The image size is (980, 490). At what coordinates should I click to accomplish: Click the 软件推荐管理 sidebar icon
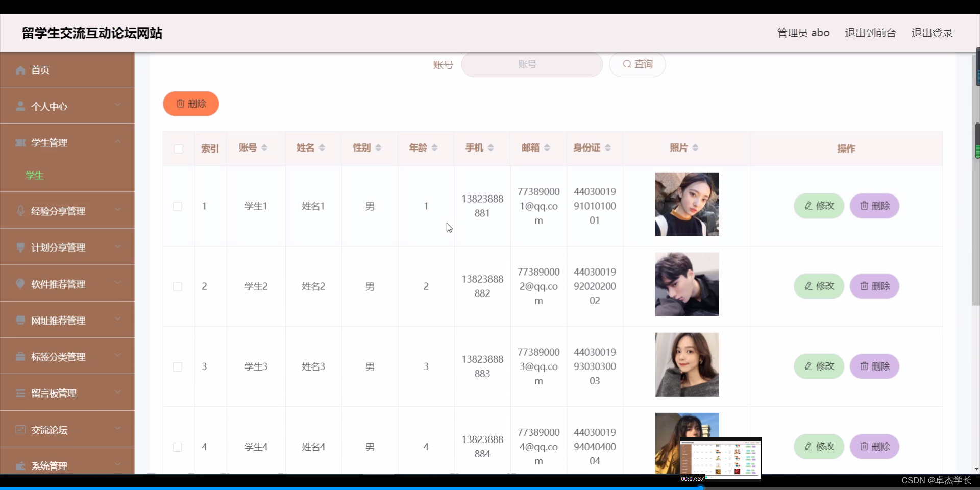pyautogui.click(x=20, y=284)
